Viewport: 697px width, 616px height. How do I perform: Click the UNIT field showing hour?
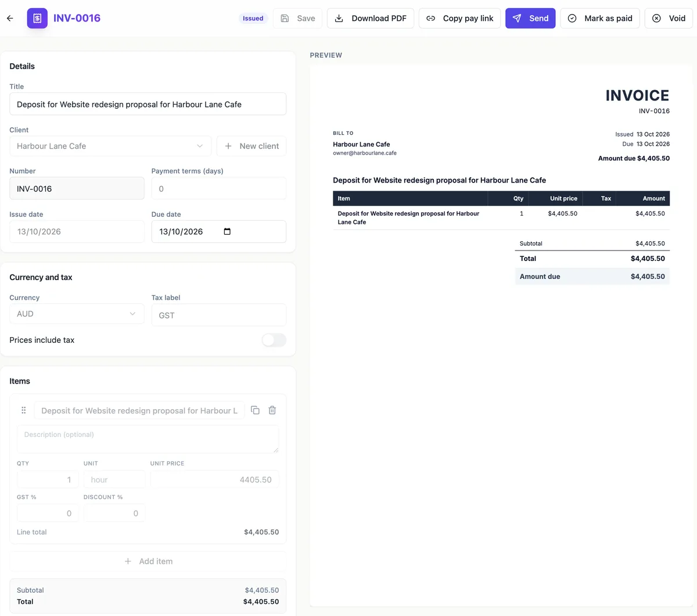click(114, 479)
